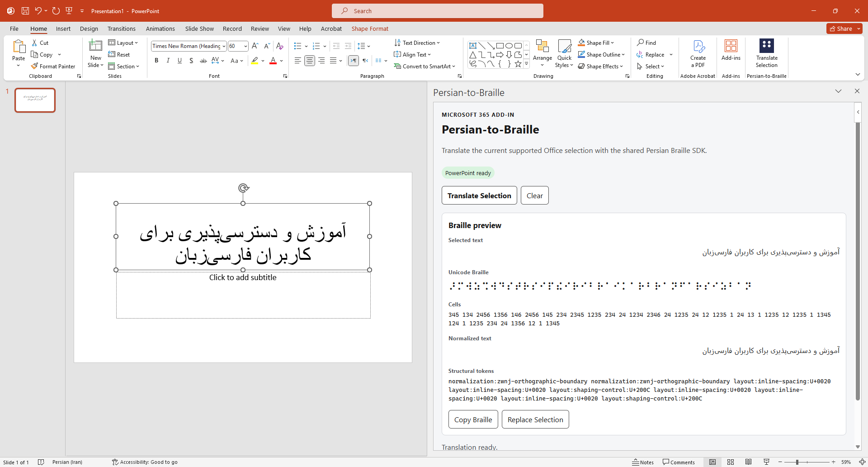Toggle text shadow

[x=192, y=60]
